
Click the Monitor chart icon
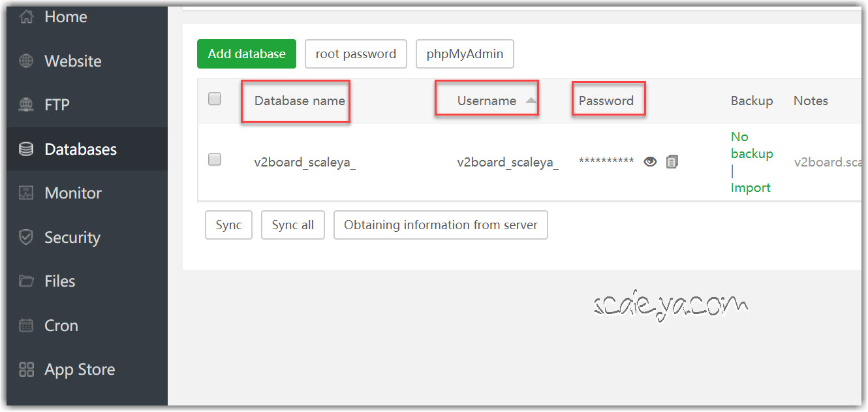point(26,193)
